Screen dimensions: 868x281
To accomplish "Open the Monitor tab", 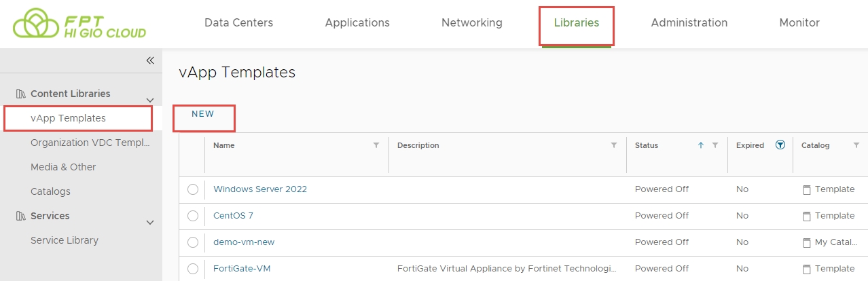I will tap(799, 23).
